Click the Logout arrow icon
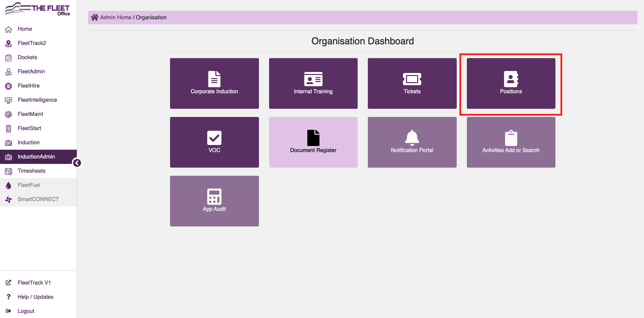644x318 pixels. pos(8,311)
